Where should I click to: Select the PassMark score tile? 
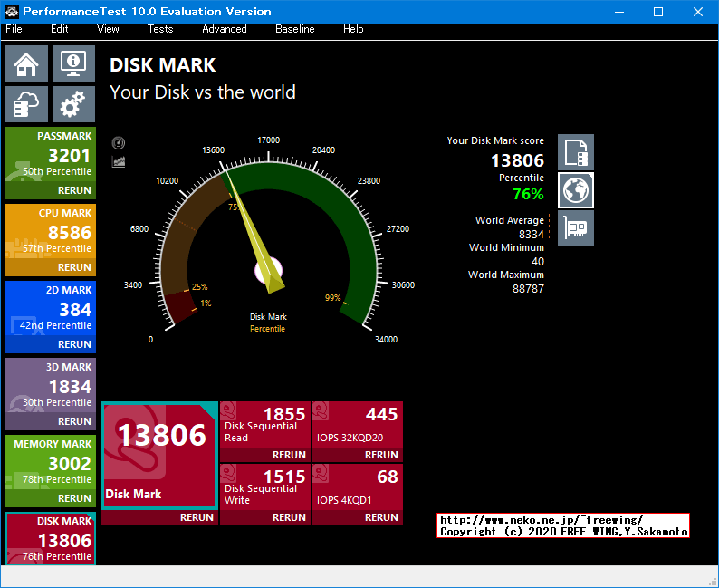[51, 156]
